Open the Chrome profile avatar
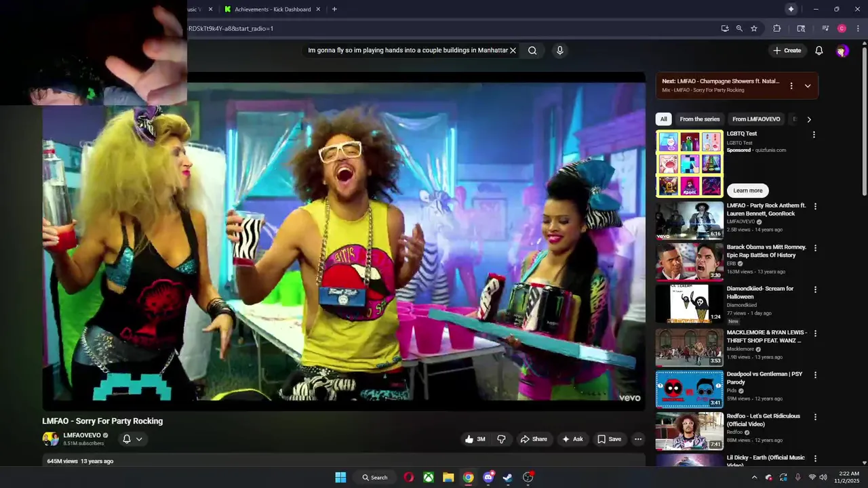 click(x=842, y=28)
